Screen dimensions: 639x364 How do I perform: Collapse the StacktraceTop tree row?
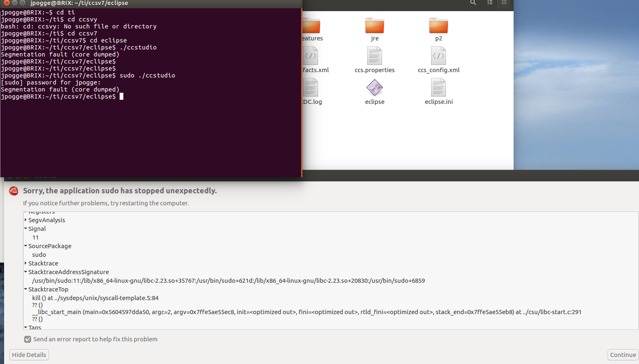(26, 289)
